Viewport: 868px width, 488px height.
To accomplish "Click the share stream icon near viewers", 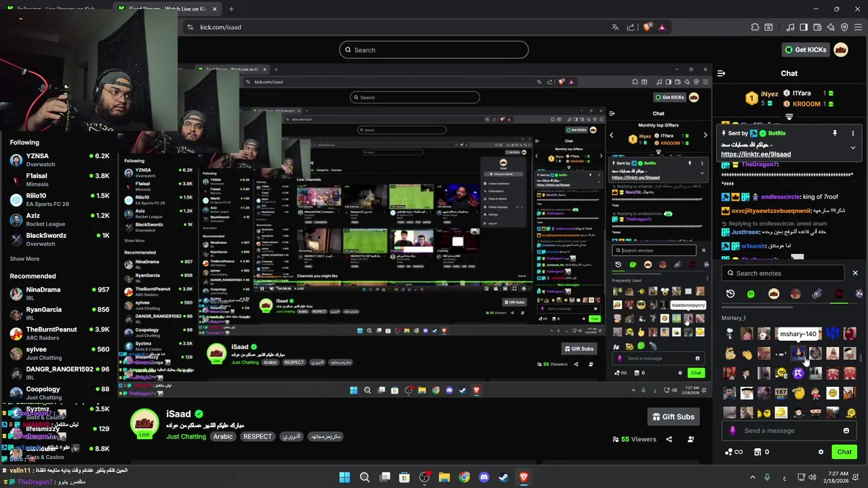I will tap(669, 439).
